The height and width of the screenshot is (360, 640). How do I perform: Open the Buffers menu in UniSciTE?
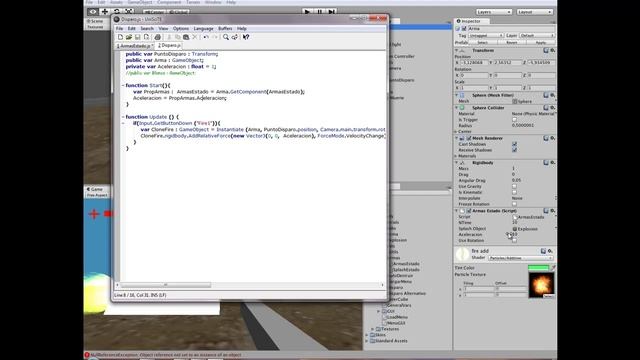(225, 29)
